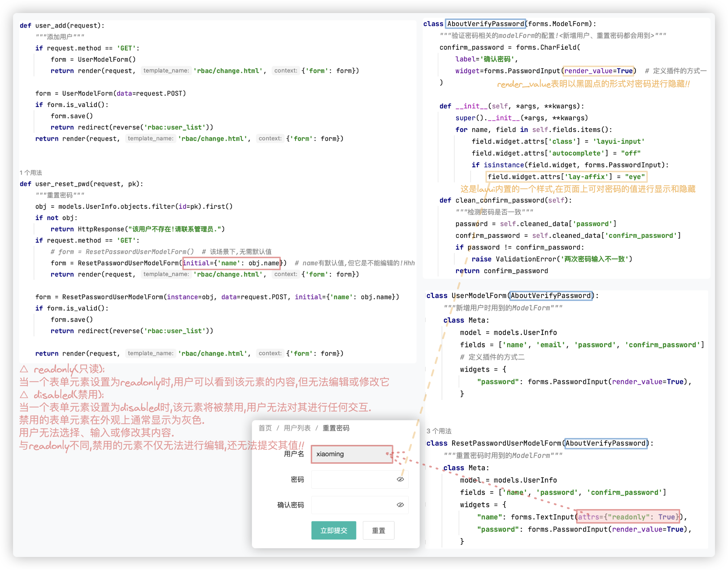Toggle the eye icon in the 确认密码 field
The width and height of the screenshot is (728, 570).
click(x=400, y=505)
